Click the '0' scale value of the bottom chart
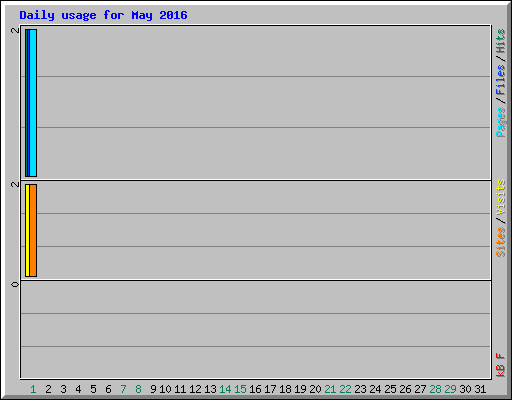 [15, 284]
